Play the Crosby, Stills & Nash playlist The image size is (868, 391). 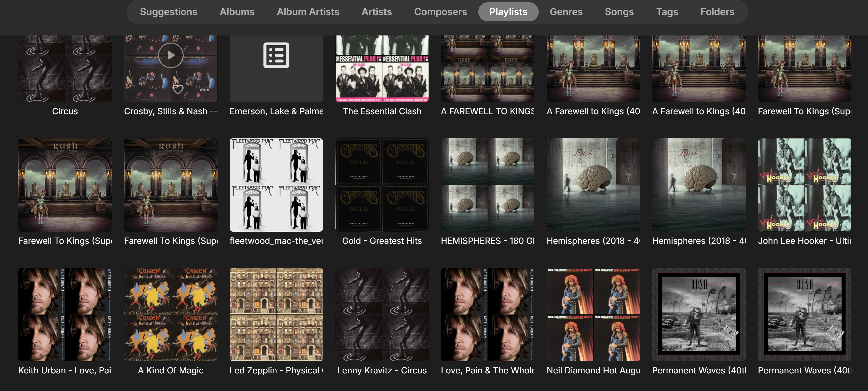point(171,55)
